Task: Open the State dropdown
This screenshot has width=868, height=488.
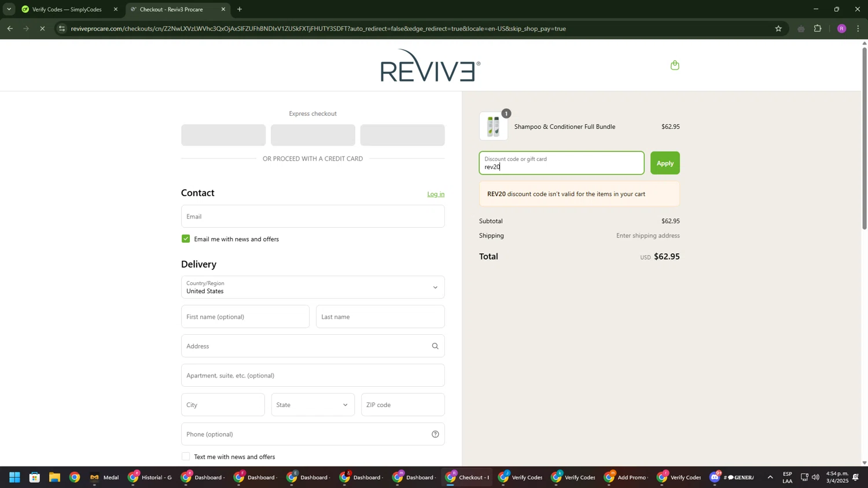Action: click(x=312, y=405)
